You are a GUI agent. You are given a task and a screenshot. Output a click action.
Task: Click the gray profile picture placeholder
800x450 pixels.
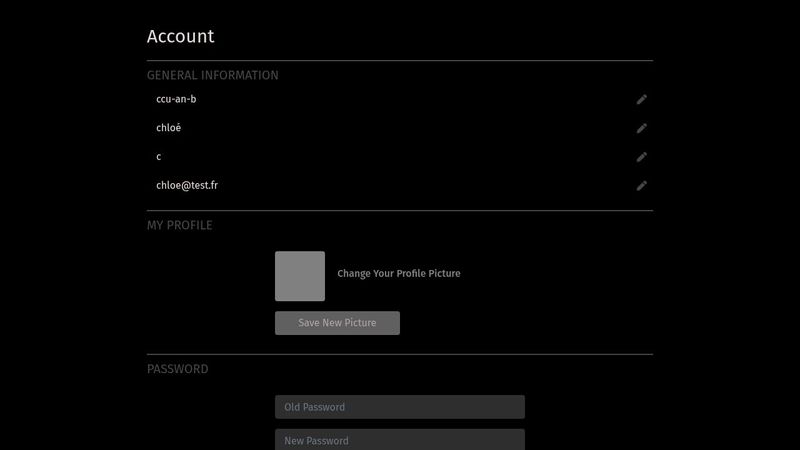click(x=300, y=276)
